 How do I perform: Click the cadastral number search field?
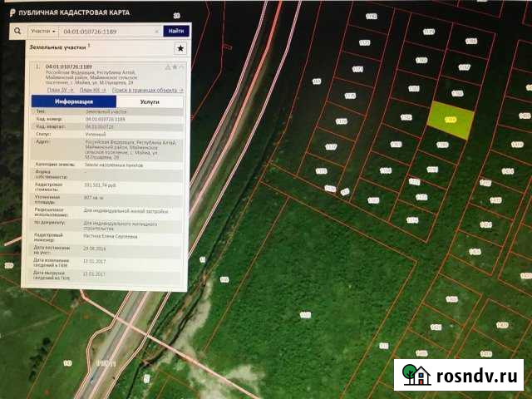(104, 31)
